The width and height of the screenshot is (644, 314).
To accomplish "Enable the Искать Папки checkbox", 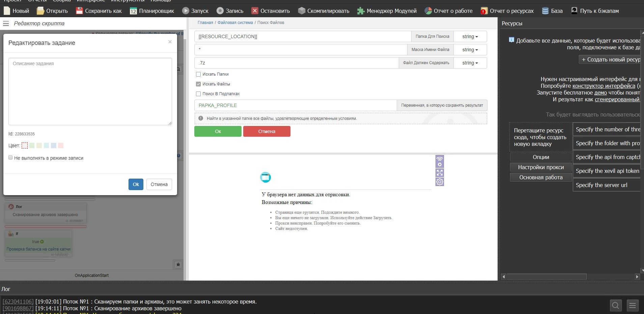I will click(198, 74).
